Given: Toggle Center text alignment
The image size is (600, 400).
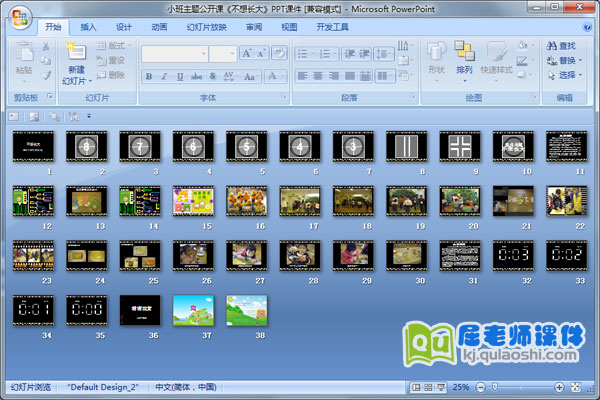Looking at the screenshot, I should [318, 76].
